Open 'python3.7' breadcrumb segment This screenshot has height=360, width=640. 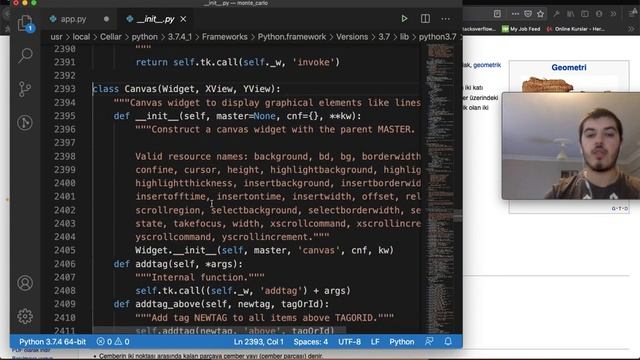[x=438, y=37]
